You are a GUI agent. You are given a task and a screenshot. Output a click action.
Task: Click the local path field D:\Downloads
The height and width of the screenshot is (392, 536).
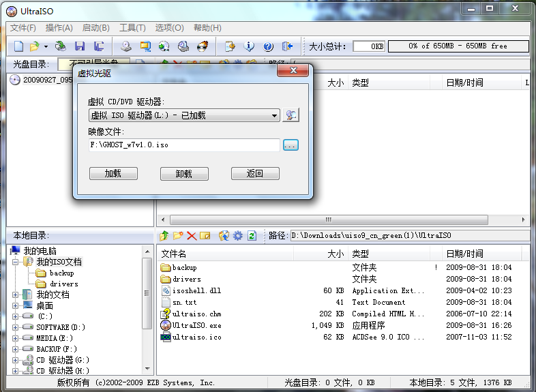point(410,235)
